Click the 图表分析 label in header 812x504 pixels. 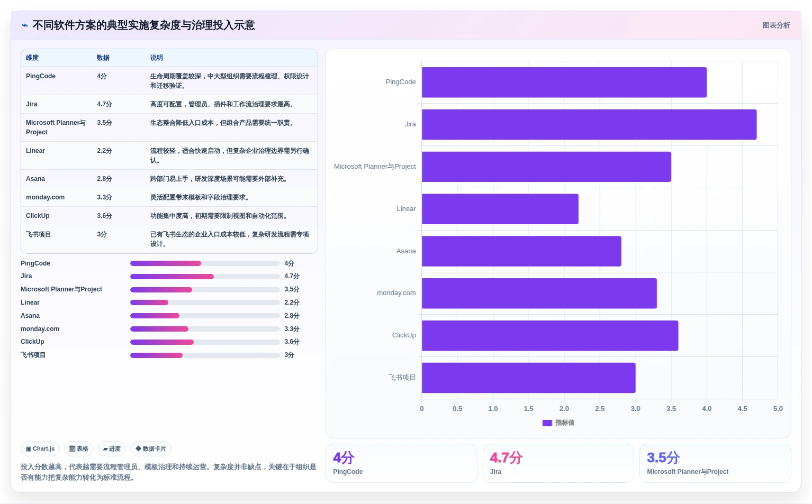(776, 25)
